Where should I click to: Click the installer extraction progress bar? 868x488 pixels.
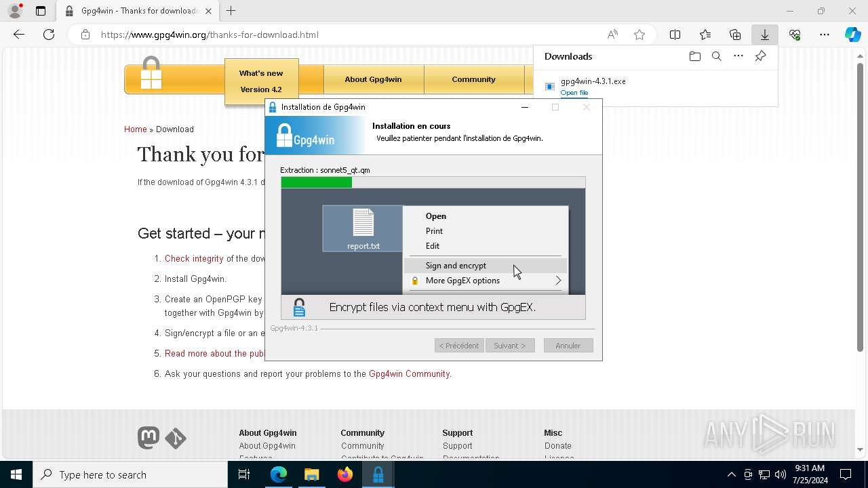(x=433, y=182)
